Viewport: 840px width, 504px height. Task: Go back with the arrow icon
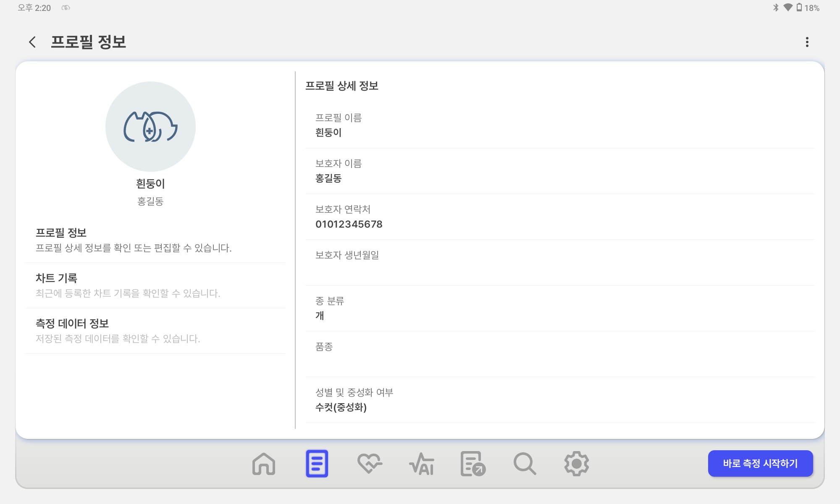click(32, 42)
